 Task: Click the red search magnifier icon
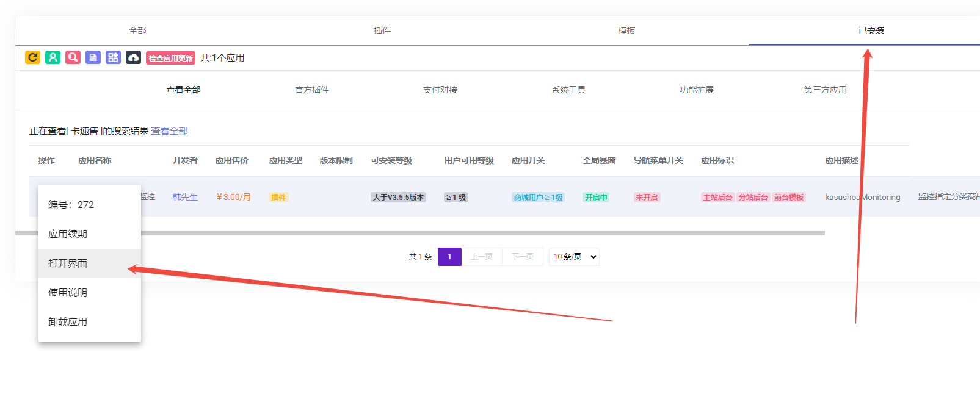[x=73, y=57]
